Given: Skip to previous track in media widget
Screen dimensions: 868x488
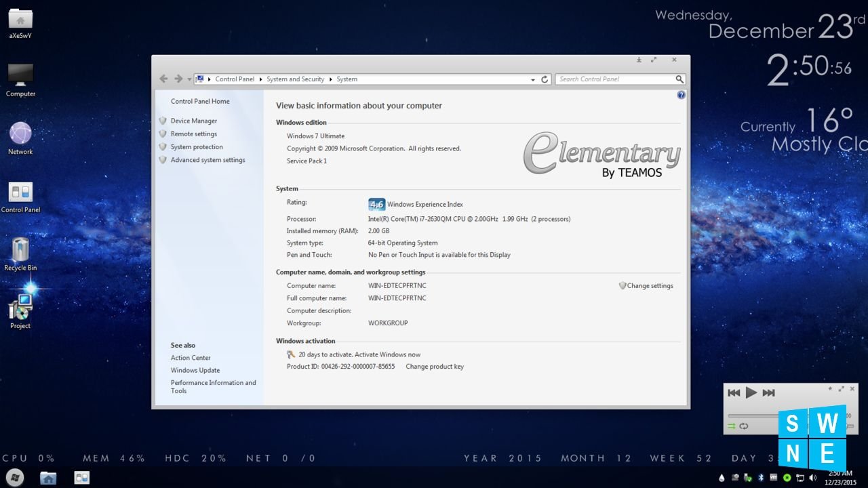Looking at the screenshot, I should [x=734, y=392].
